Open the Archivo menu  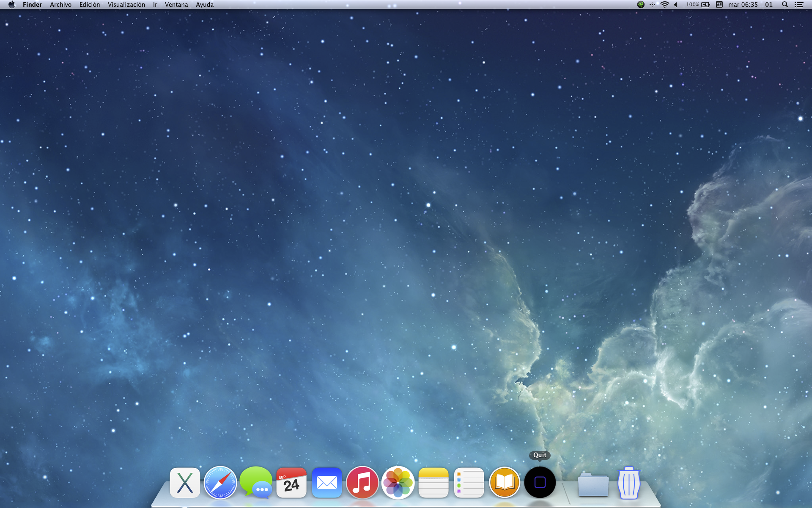(x=60, y=5)
